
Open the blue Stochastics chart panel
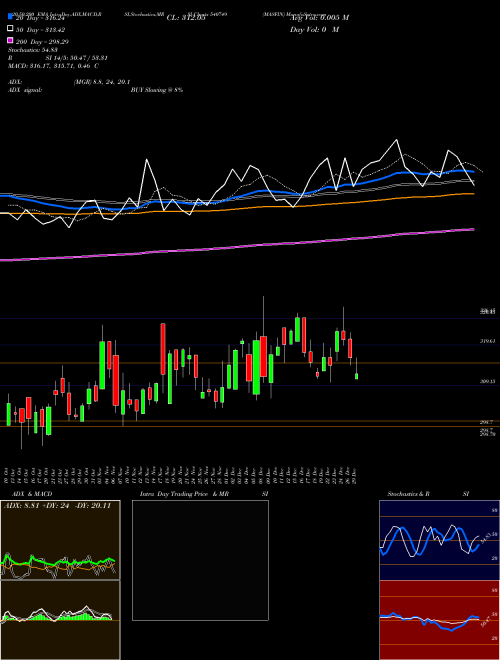pyautogui.click(x=439, y=540)
